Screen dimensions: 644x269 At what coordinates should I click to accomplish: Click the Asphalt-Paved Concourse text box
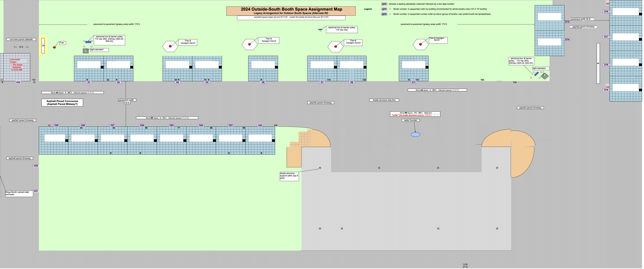(62, 103)
